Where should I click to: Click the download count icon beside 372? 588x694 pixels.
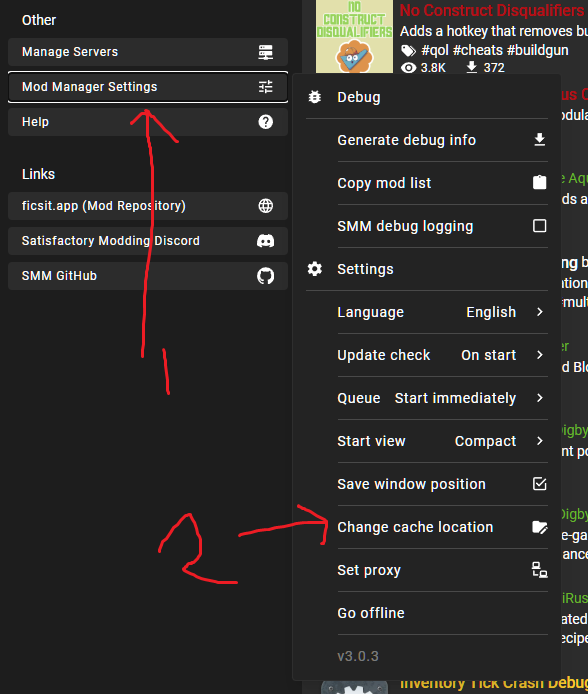[x=472, y=67]
